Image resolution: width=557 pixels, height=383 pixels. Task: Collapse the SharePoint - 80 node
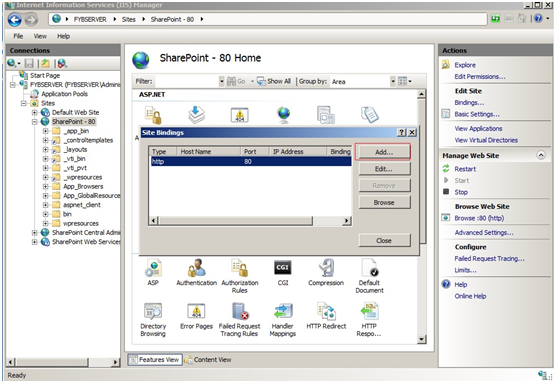pyautogui.click(x=34, y=122)
